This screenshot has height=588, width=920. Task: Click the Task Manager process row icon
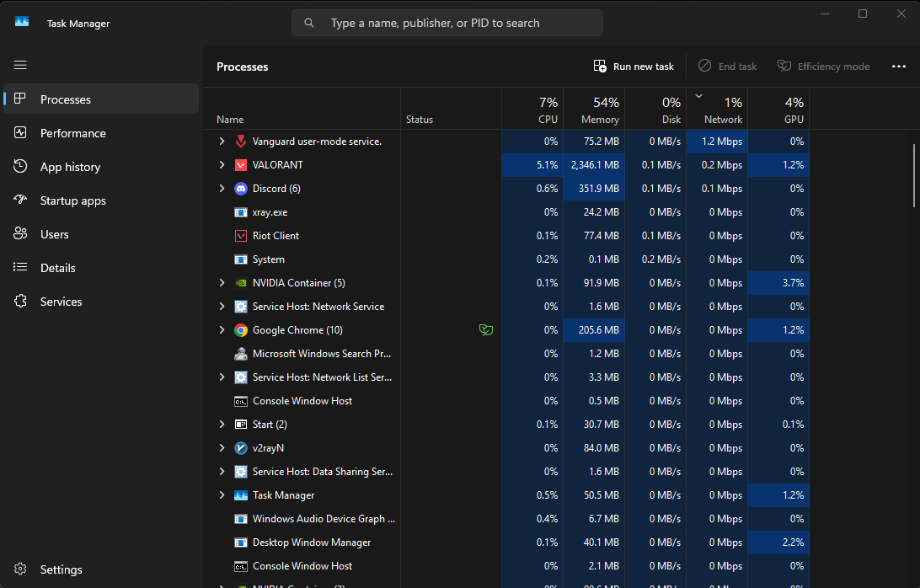coord(241,495)
